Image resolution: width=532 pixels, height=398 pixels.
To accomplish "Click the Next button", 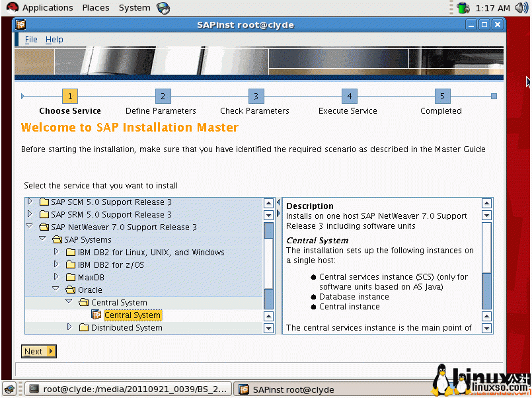I will [x=38, y=351].
